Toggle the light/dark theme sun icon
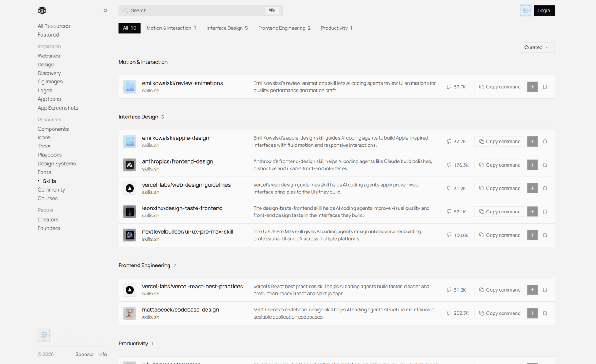This screenshot has height=364, width=596. 105,10
